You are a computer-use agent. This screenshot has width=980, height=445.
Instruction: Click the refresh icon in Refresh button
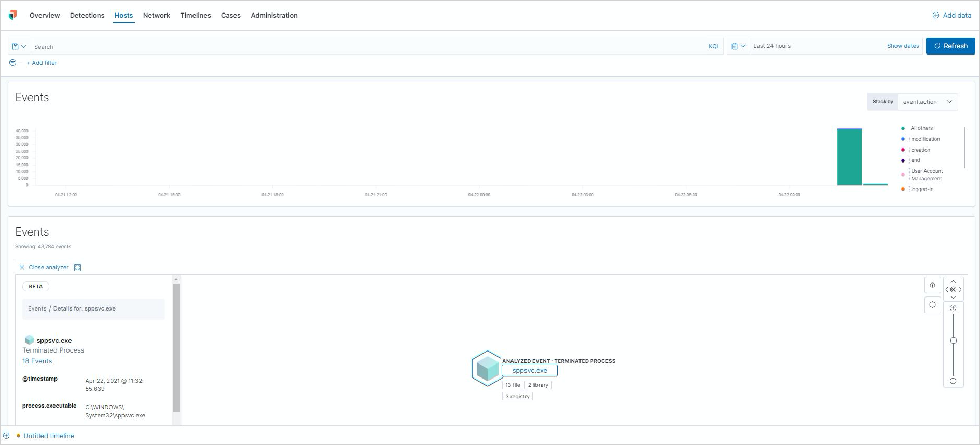coord(937,46)
